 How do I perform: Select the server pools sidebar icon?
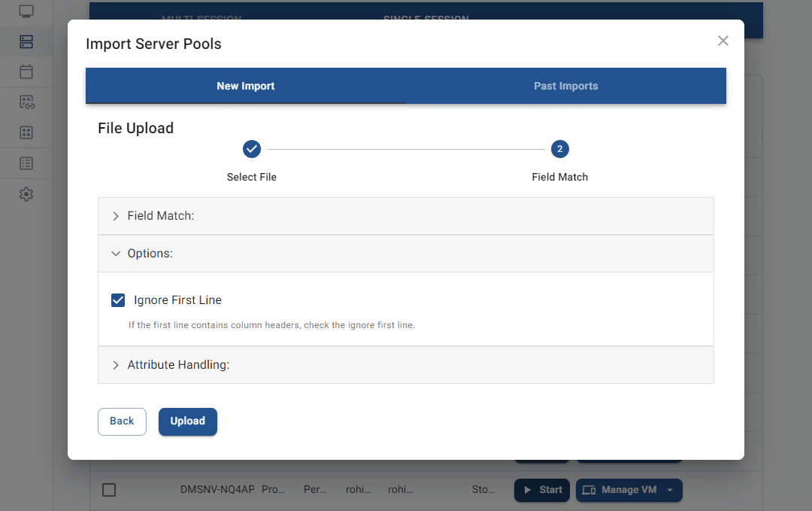pyautogui.click(x=26, y=42)
